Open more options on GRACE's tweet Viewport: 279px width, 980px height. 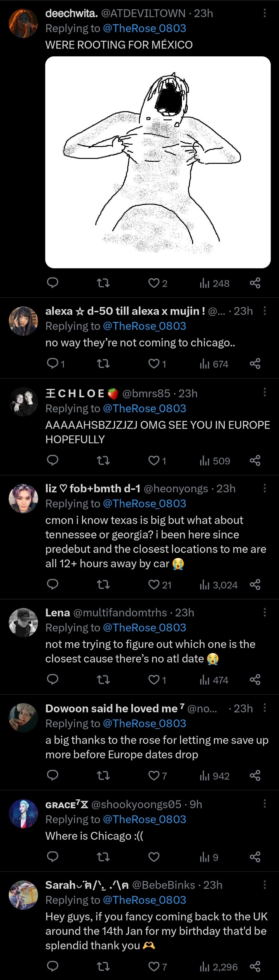(x=264, y=804)
